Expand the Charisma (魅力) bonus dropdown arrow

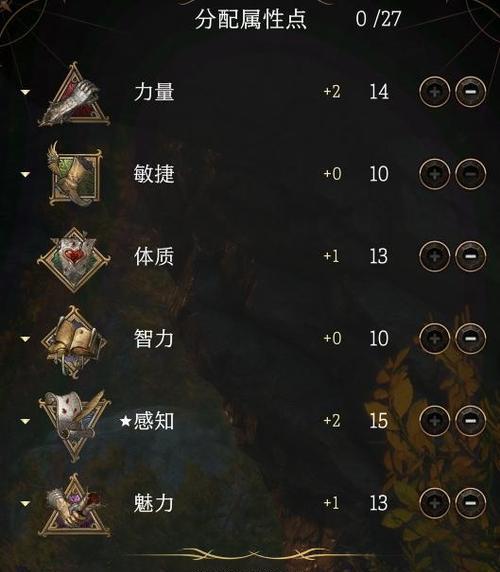point(25,504)
